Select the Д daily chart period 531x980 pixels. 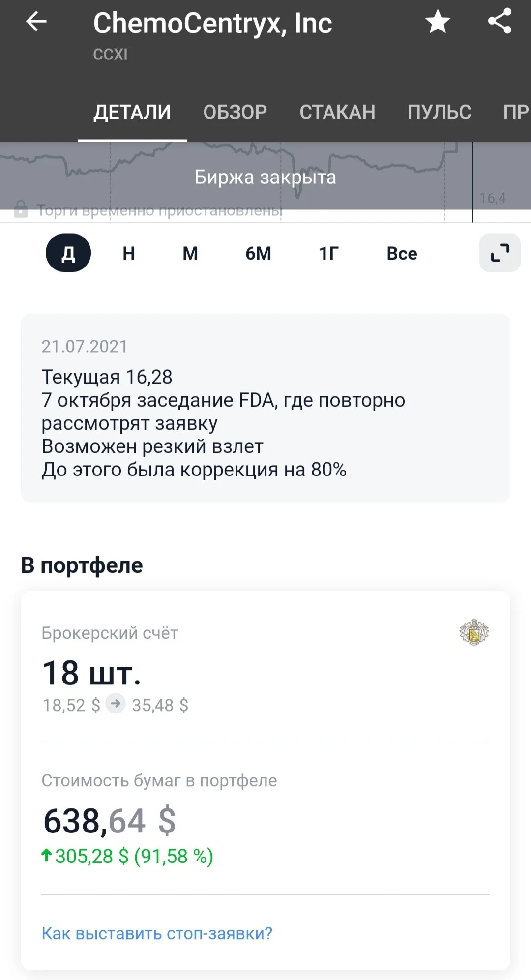tap(68, 253)
